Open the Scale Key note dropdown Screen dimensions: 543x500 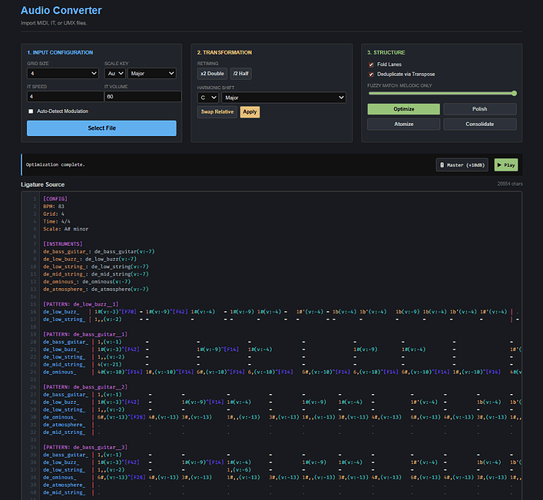[115, 73]
